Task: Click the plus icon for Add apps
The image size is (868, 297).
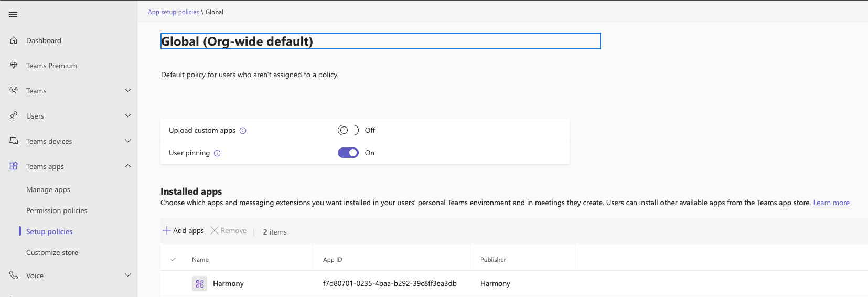Action: pyautogui.click(x=166, y=230)
